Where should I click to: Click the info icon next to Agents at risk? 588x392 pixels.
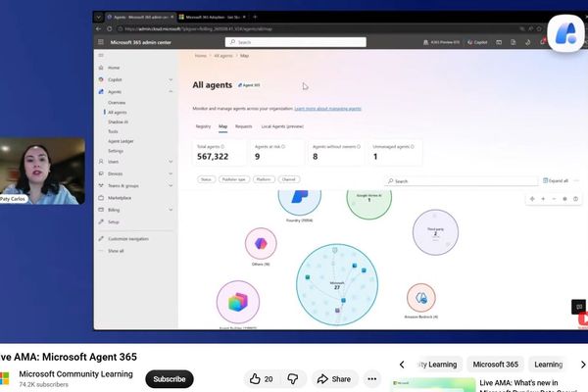click(x=283, y=147)
